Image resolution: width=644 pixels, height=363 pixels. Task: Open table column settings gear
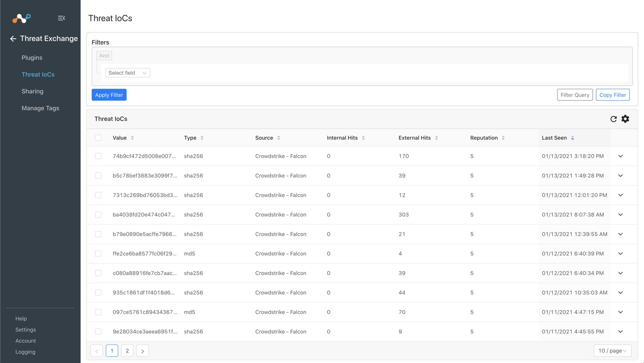(x=625, y=119)
